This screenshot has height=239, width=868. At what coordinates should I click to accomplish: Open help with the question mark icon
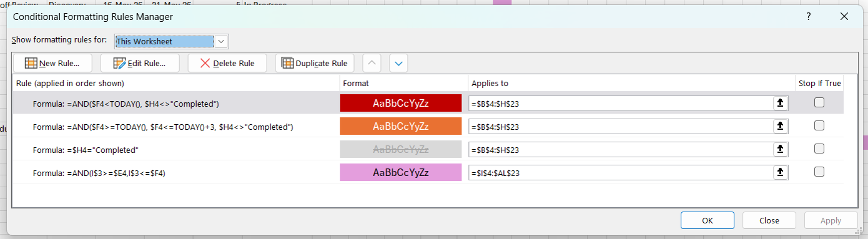pyautogui.click(x=809, y=17)
